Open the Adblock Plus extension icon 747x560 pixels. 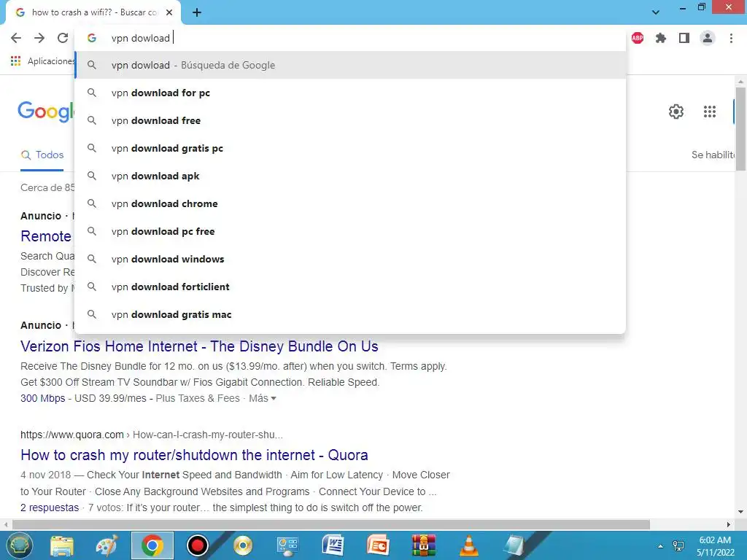(x=638, y=38)
